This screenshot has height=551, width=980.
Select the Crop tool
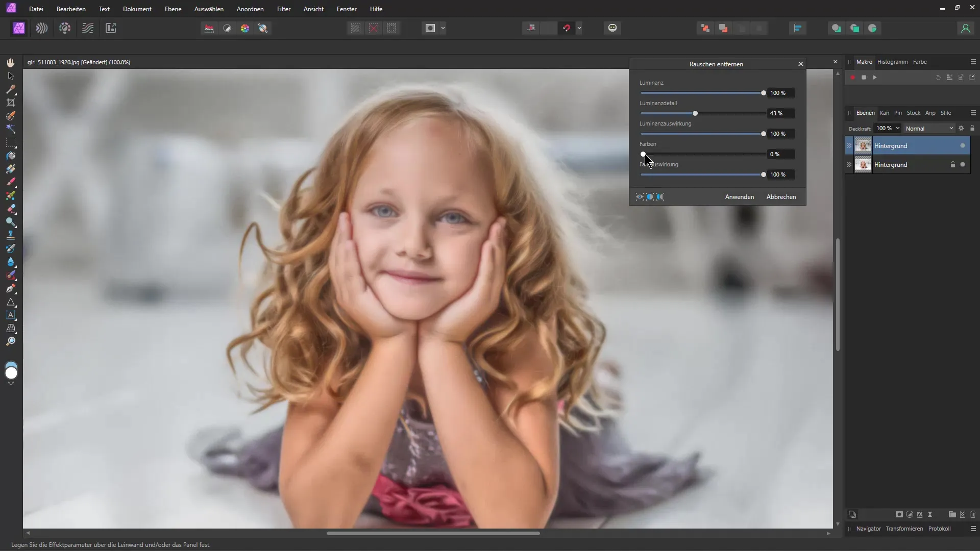11,103
